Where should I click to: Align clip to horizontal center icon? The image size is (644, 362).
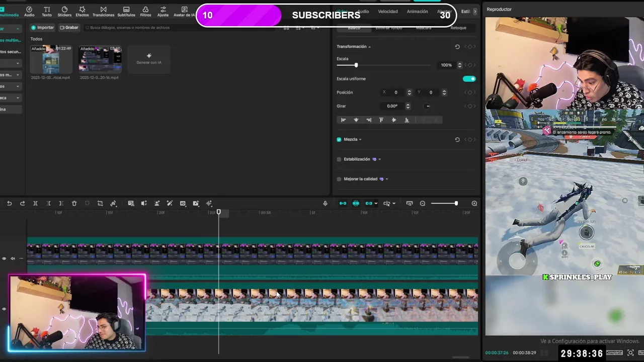[x=356, y=120]
